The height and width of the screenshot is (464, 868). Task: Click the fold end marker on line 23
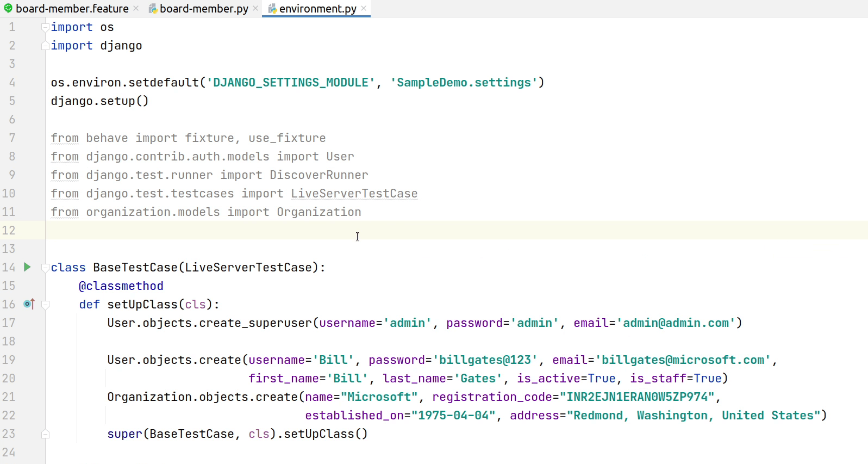coord(46,434)
